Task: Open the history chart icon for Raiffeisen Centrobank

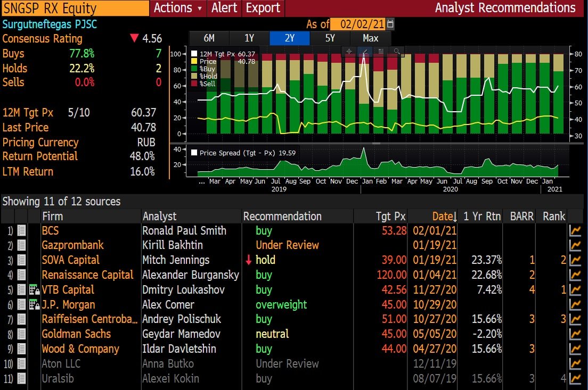Action: (575, 319)
